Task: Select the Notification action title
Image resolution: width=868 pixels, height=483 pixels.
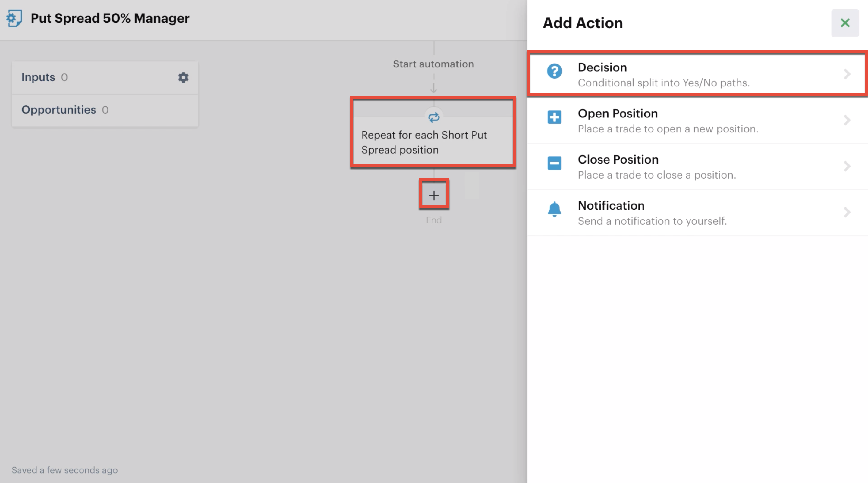Action: pyautogui.click(x=611, y=206)
